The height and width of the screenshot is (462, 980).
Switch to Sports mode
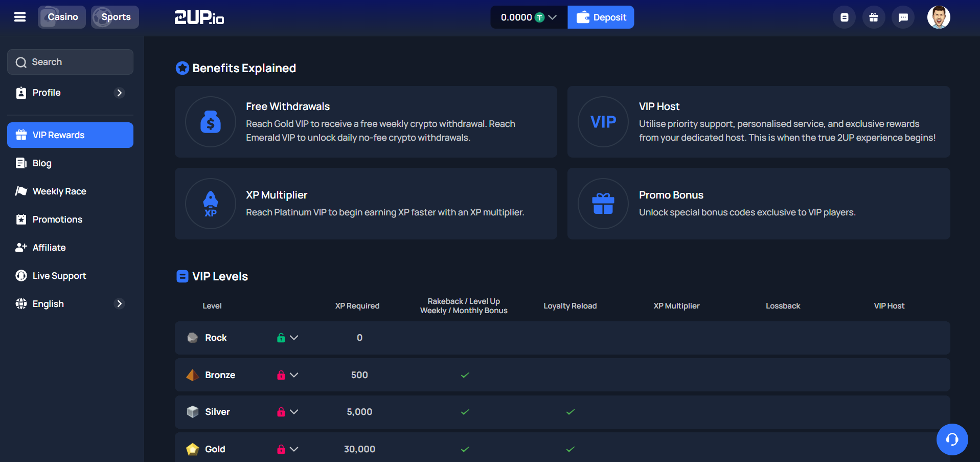[x=115, y=17]
